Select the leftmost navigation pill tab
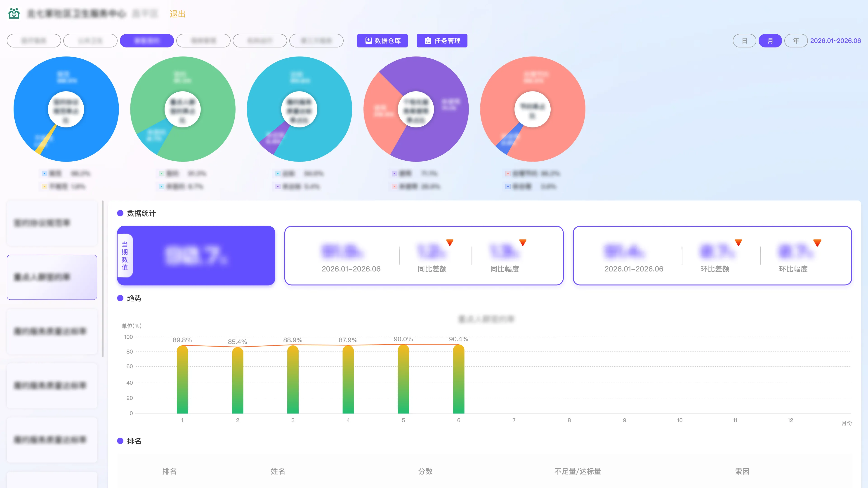 pos(34,41)
